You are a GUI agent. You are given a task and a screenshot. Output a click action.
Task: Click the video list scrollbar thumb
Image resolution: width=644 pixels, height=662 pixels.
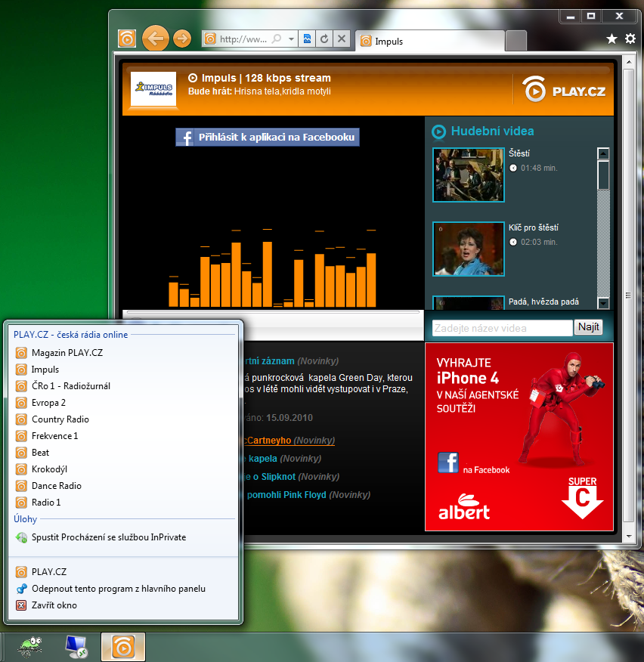(x=603, y=175)
